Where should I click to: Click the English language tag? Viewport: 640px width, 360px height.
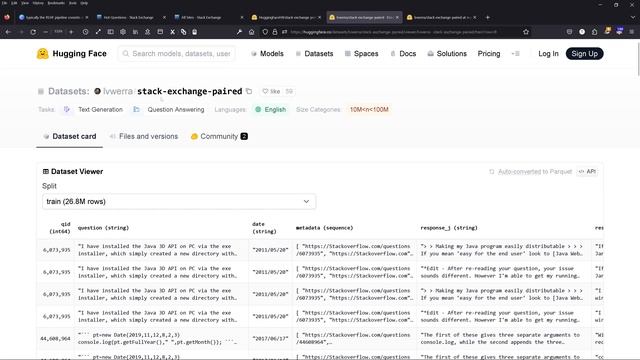pyautogui.click(x=271, y=109)
